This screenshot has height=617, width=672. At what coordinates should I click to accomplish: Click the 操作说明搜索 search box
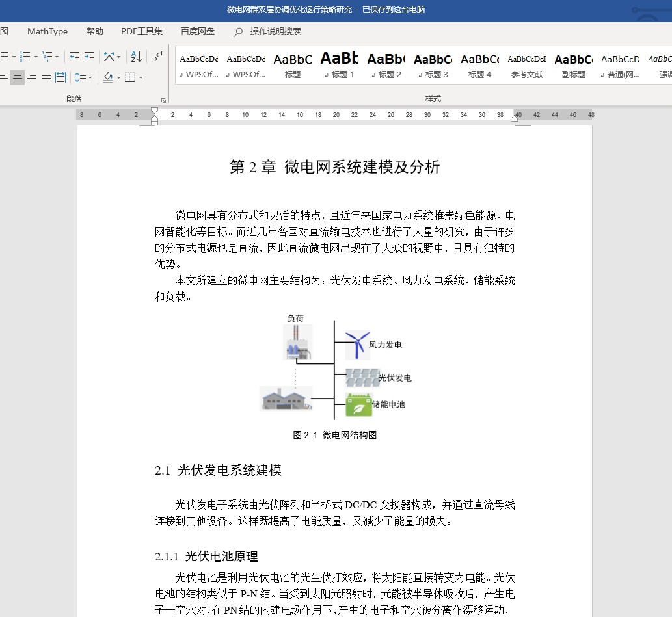click(276, 31)
